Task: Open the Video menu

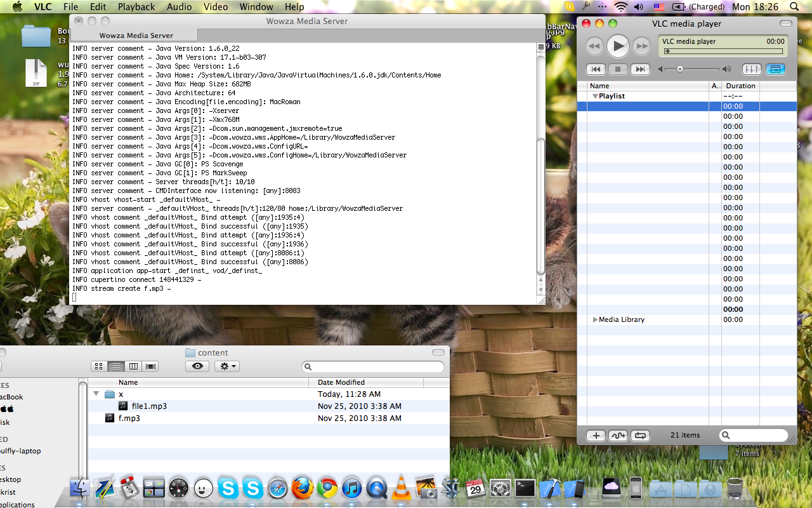Action: coord(216,7)
